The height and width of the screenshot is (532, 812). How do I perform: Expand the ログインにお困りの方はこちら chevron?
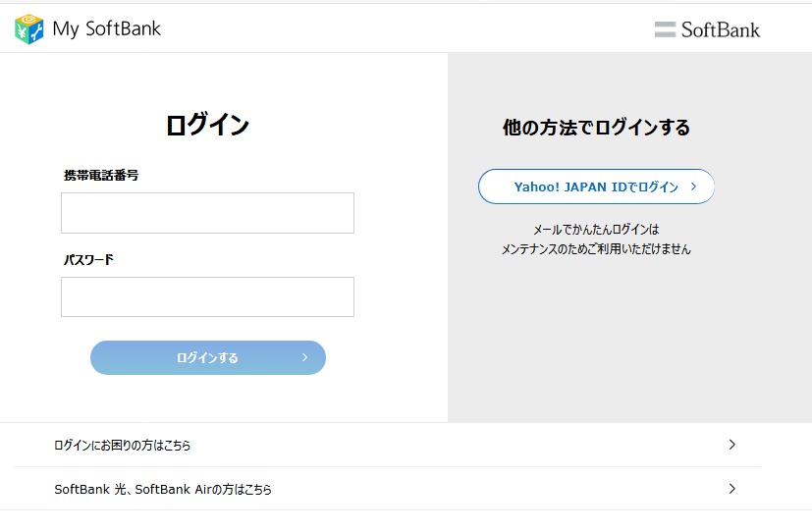pyautogui.click(x=731, y=445)
